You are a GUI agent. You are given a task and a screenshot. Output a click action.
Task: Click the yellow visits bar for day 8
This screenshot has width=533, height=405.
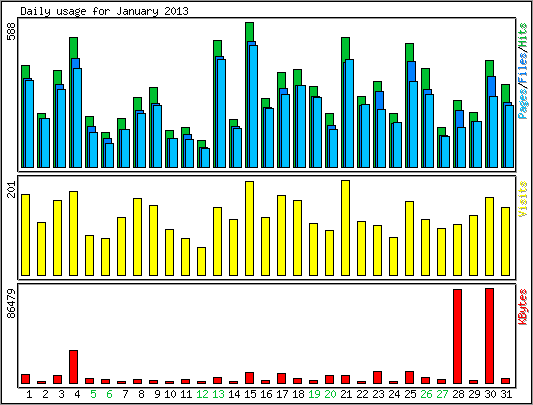coord(137,237)
